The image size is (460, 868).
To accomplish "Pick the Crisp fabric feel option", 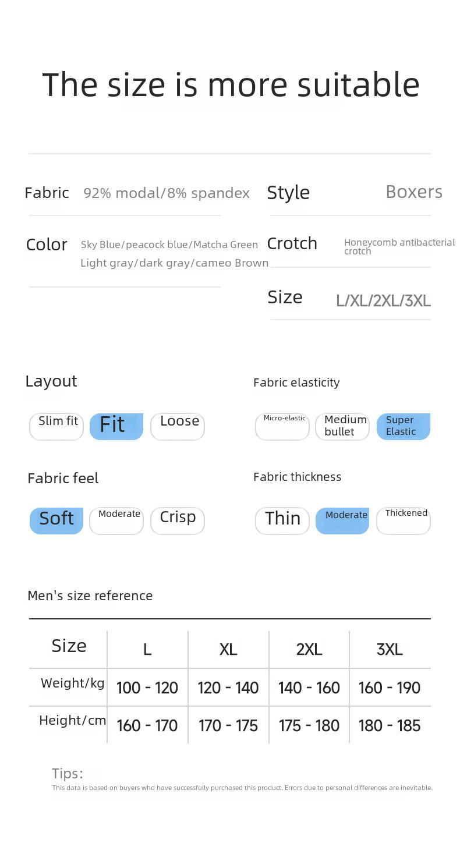I will pyautogui.click(x=178, y=521).
